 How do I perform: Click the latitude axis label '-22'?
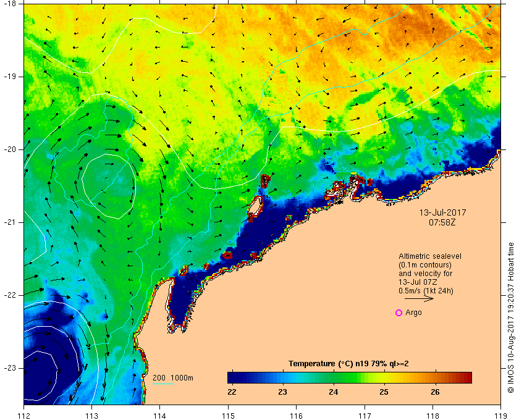10,295
